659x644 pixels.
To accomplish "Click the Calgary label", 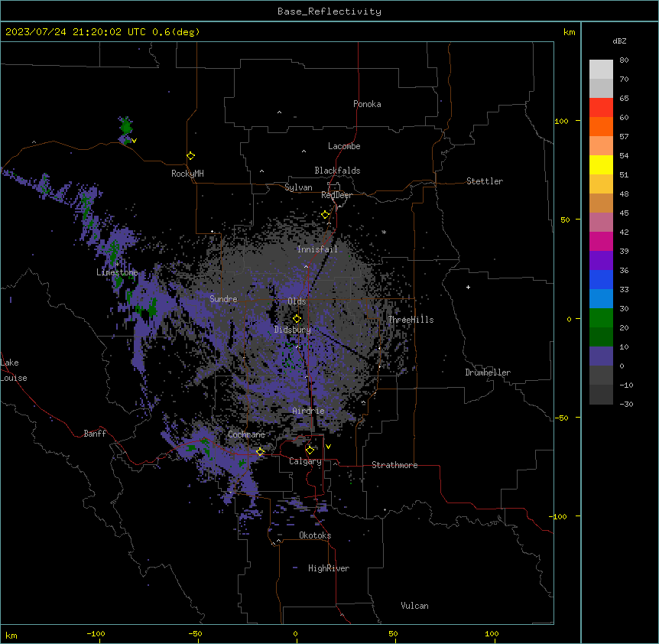I will point(305,461).
